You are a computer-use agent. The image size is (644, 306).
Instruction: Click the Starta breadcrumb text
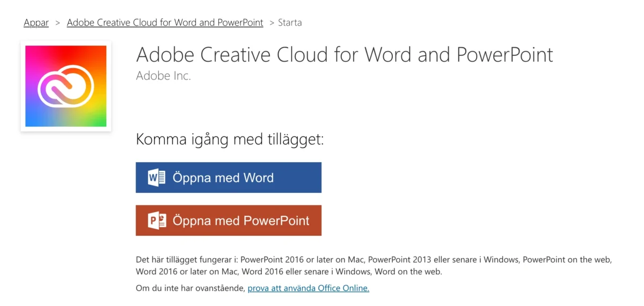coord(290,23)
